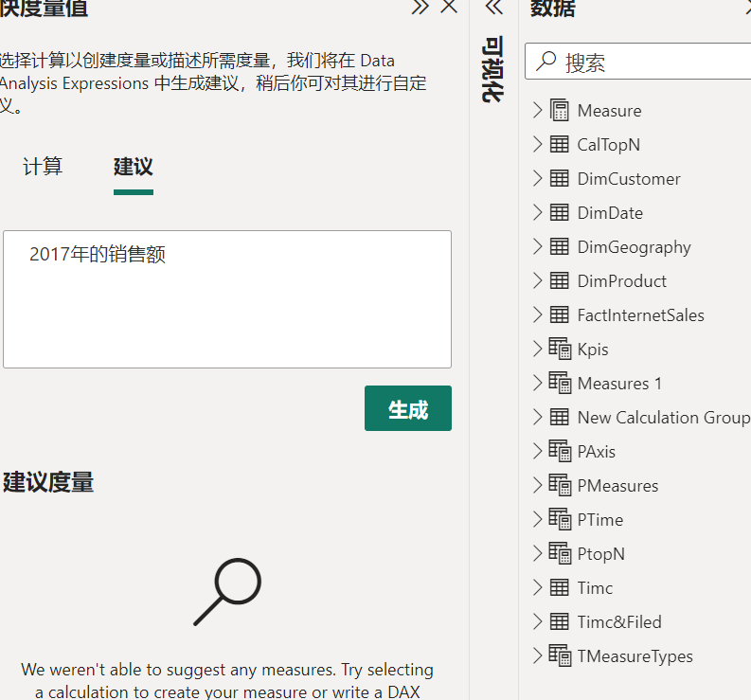Expand the PtopN table node
The height and width of the screenshot is (700, 751).
537,553
